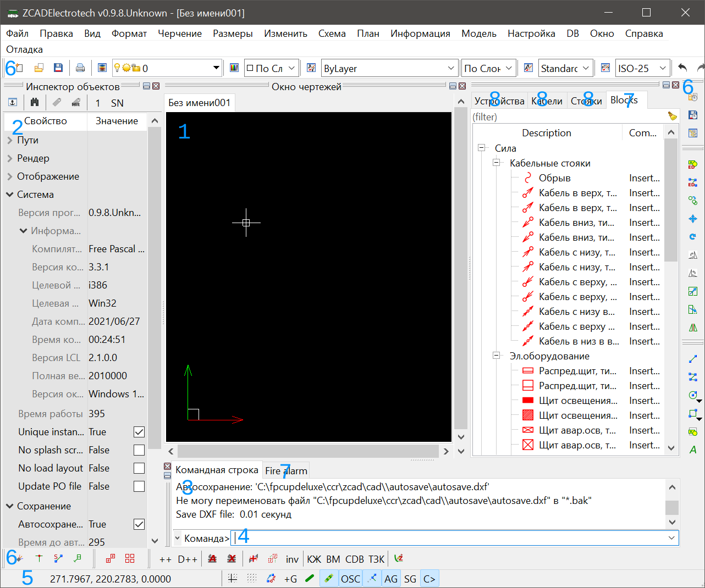Click the 'D++' toolbar tool
705x588 pixels.
pyautogui.click(x=188, y=559)
